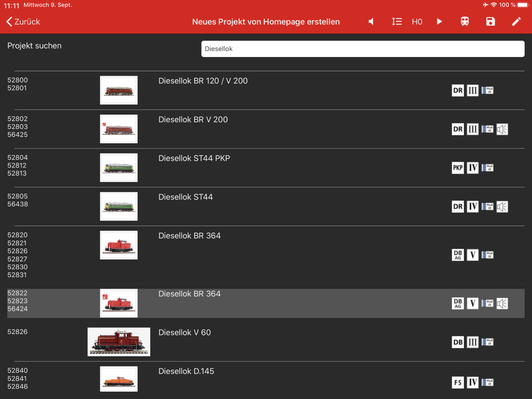Screen dimensions: 532x399
Task: Click PluX22 decoder icon in BR 120 / V 200 row
Action: 487,90
